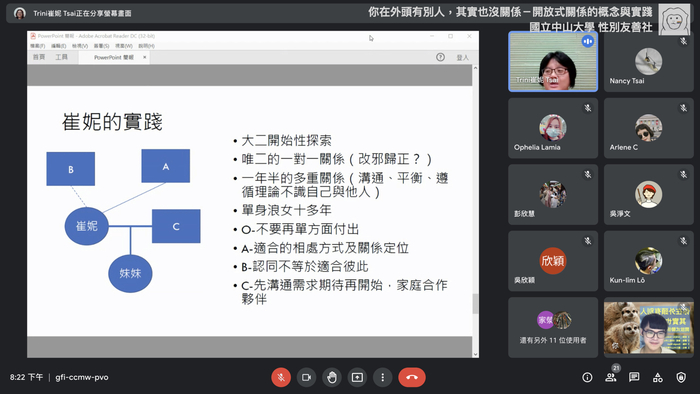The image size is (700, 394).
Task: Click bullet text 大二開始性探索
Action: coord(286,141)
